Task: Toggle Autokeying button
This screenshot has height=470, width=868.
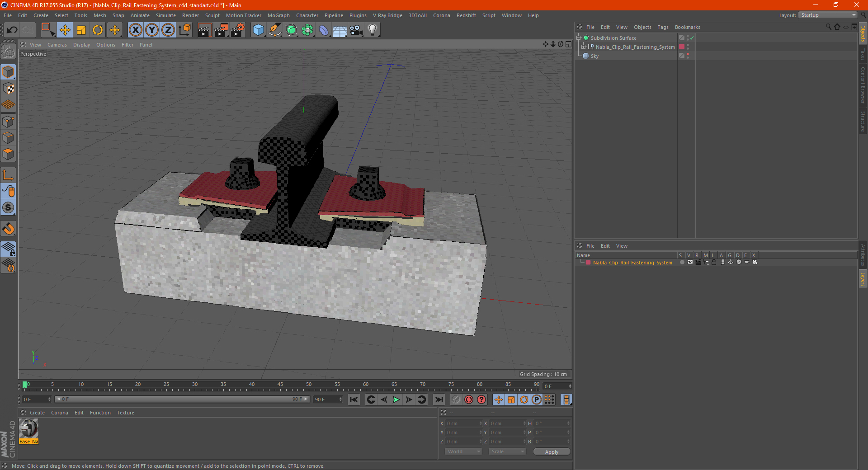Action: pyautogui.click(x=469, y=399)
